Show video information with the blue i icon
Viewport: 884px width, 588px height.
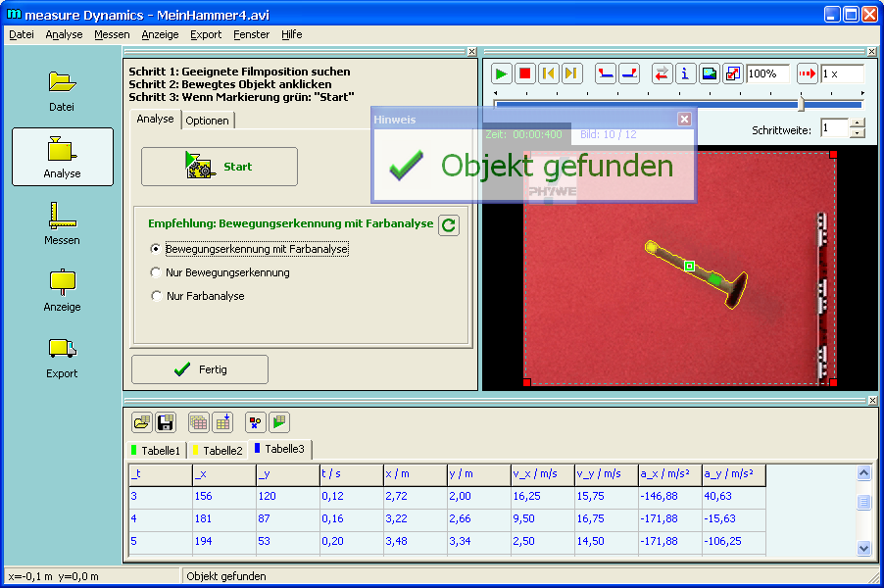(x=686, y=73)
